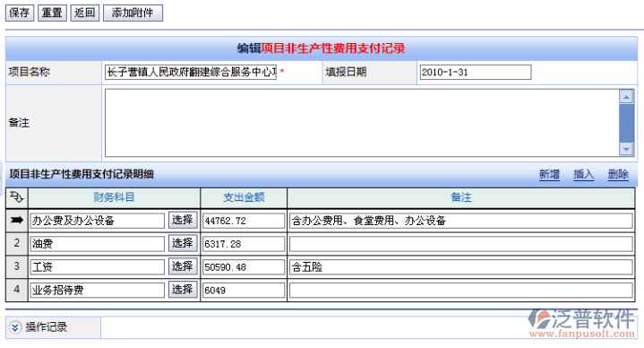Click the 支出金额 field showing 6049

[x=244, y=291]
